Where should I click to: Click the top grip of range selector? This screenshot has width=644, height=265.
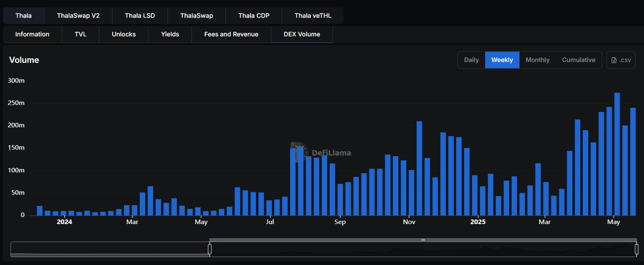point(423,240)
